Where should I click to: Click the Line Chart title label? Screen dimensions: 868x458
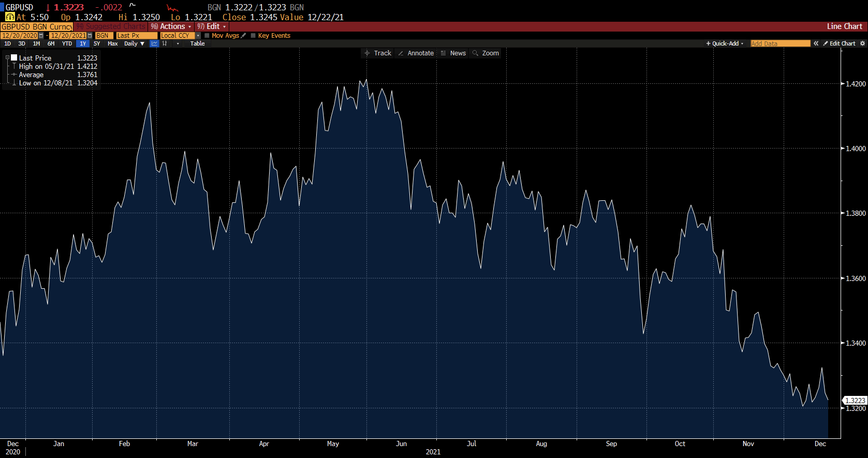844,26
